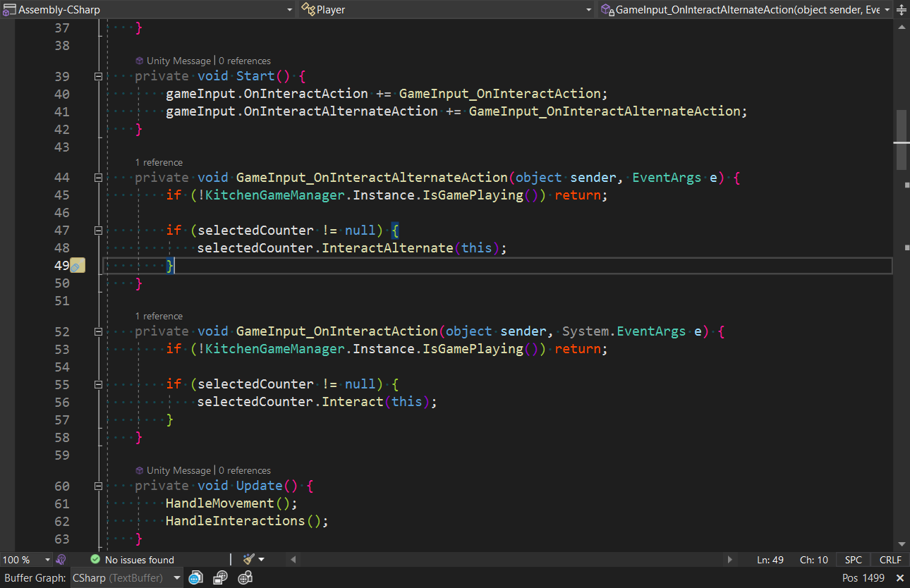Click 'gameInput' on line 40
Screen dimensions: 910x588
(x=200, y=94)
